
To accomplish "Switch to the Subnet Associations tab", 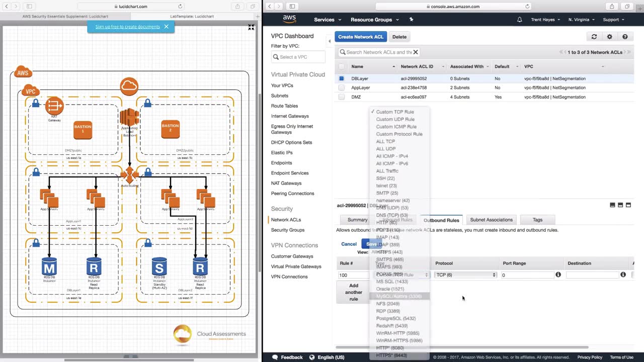I will click(491, 220).
